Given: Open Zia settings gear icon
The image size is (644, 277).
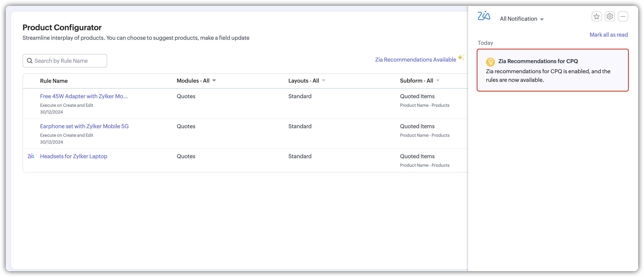Looking at the screenshot, I should [610, 17].
